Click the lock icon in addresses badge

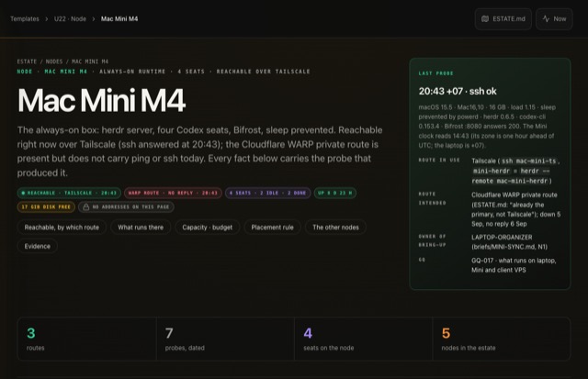click(85, 206)
